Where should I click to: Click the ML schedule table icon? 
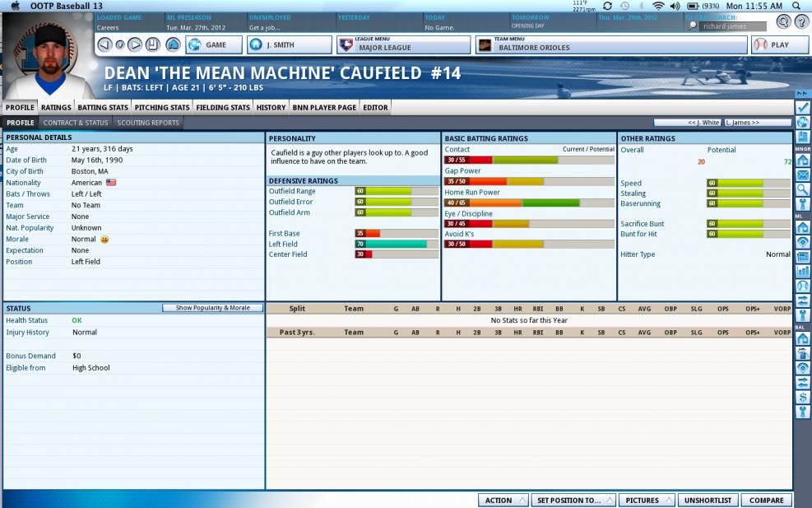tap(803, 257)
